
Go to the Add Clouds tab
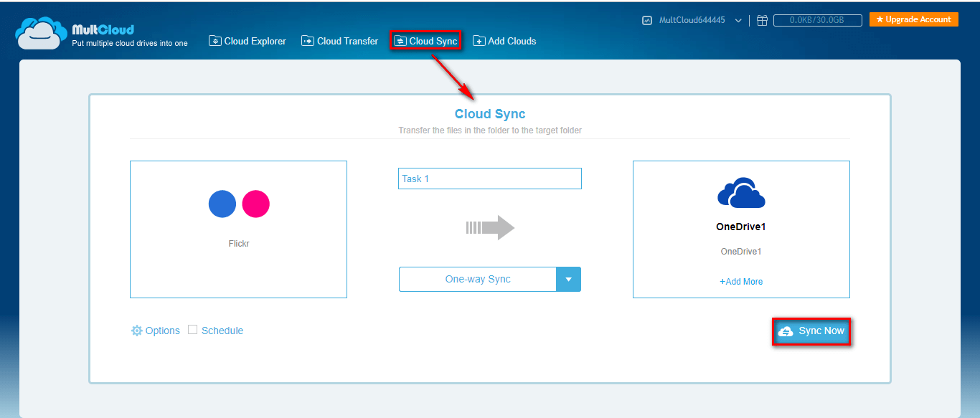[x=504, y=41]
